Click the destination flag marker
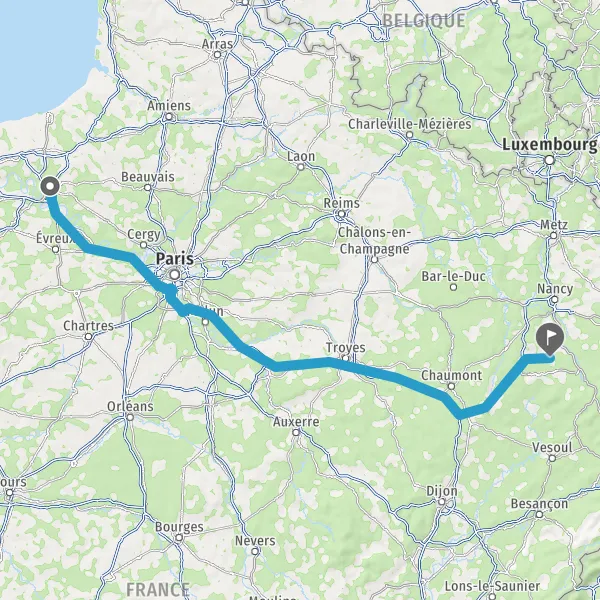The width and height of the screenshot is (600, 600). coord(550,338)
